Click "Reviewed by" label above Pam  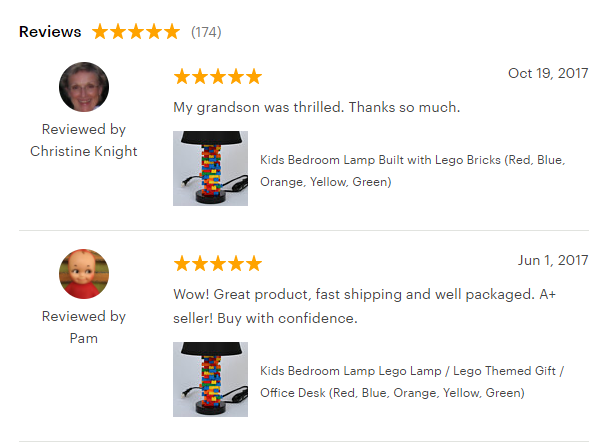(84, 316)
